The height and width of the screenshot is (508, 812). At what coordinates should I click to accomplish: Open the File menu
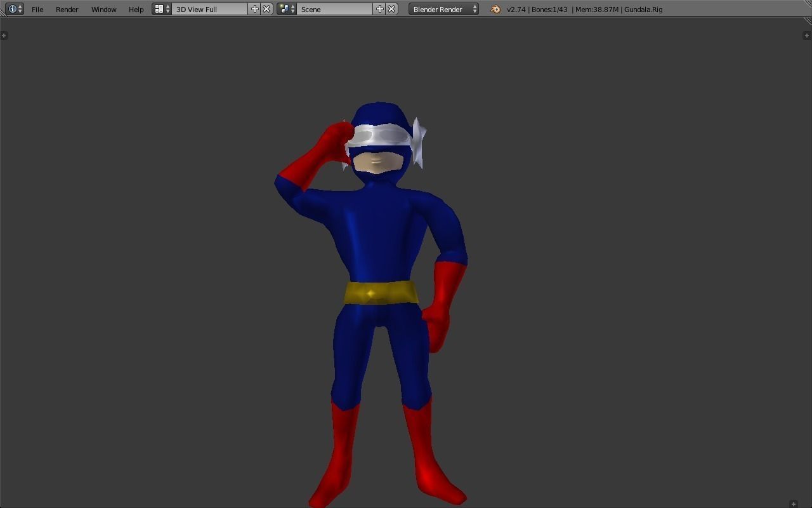[x=37, y=10]
